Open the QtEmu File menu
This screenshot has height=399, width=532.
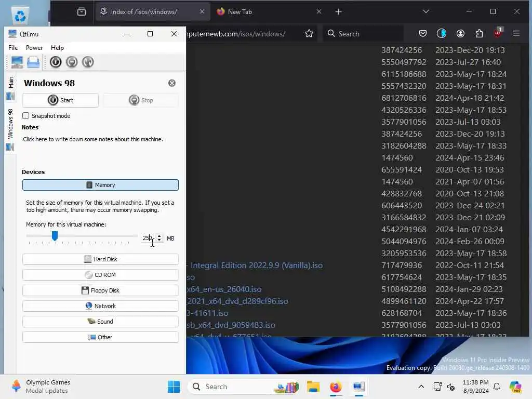click(x=13, y=47)
